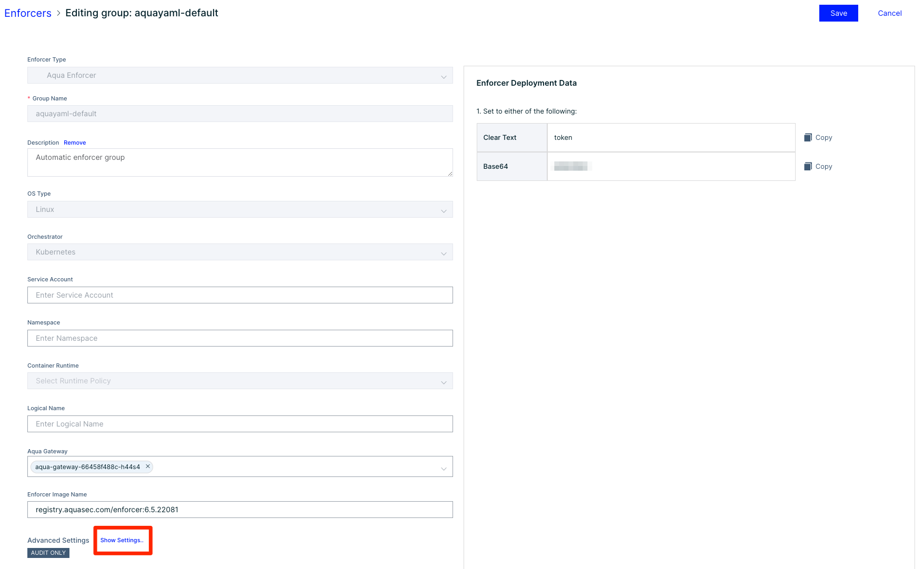Viewport: 924px width, 569px height.
Task: Click the breadcrumb separator after Enforcers
Action: point(58,13)
